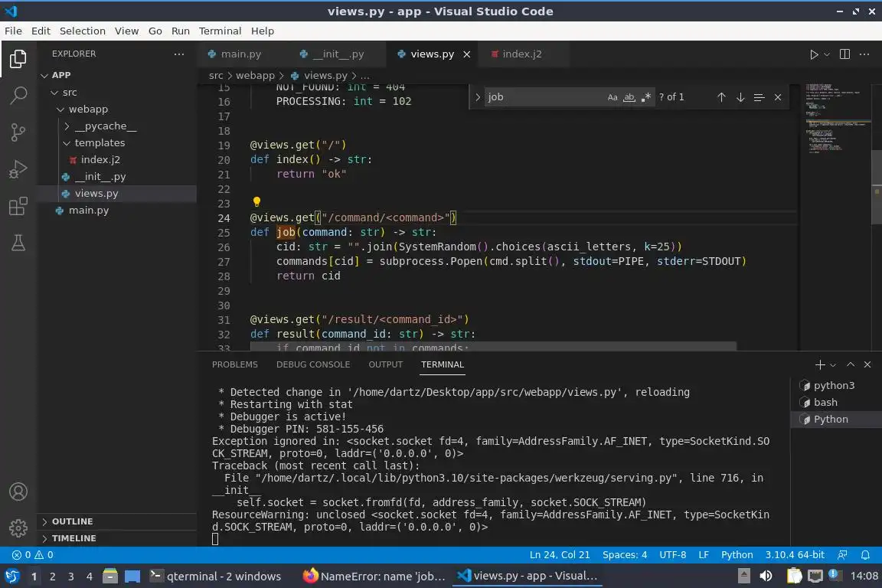Open the Manage gear settings icon
This screenshot has width=882, height=588.
[x=18, y=528]
